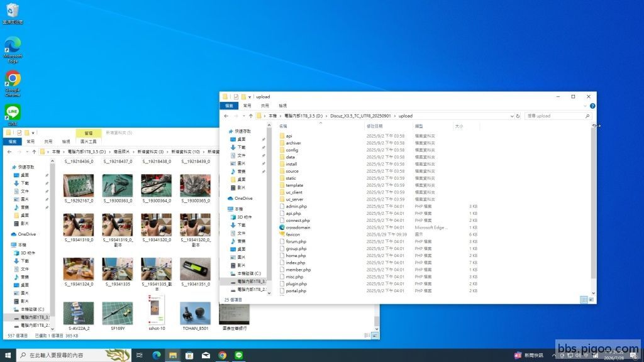Select the crossdomain Edge file
644x362 pixels.
click(297, 228)
